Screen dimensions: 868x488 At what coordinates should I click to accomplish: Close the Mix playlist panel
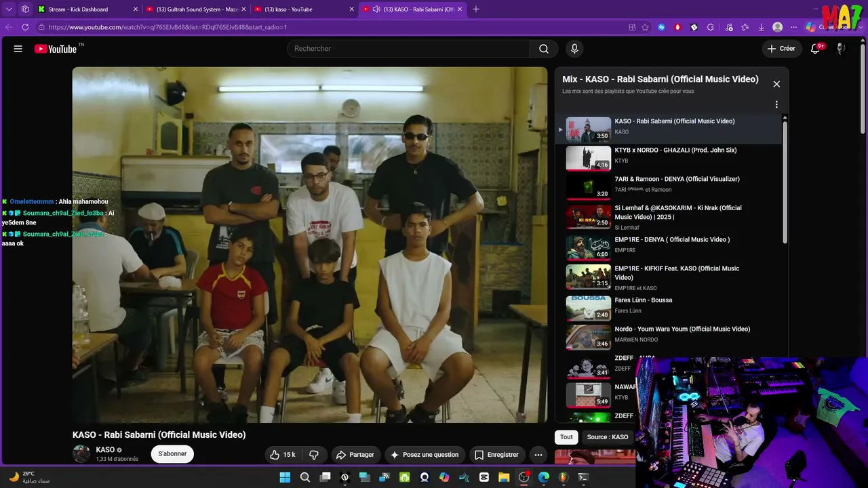pos(776,84)
